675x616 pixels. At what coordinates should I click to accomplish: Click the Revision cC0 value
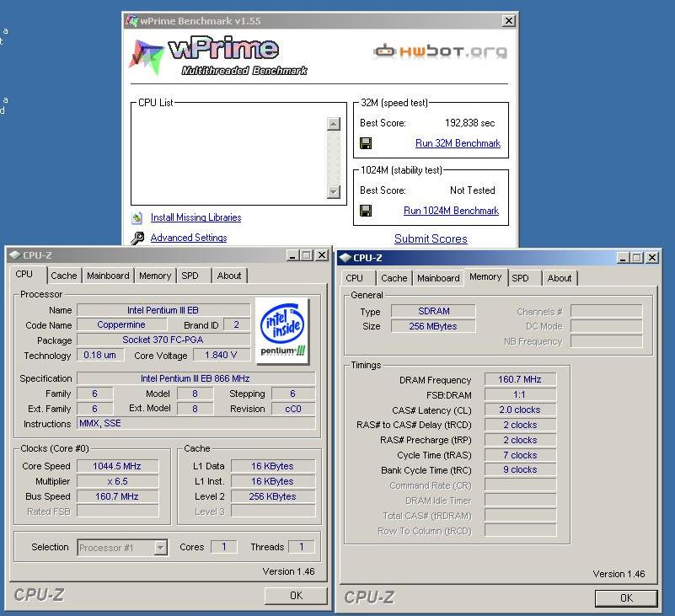click(x=293, y=409)
